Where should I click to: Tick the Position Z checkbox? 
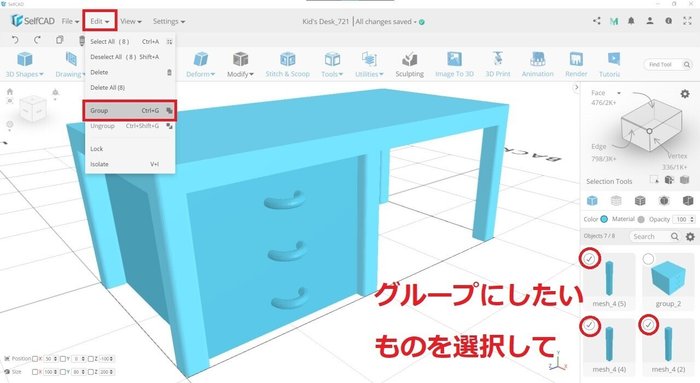click(x=91, y=358)
